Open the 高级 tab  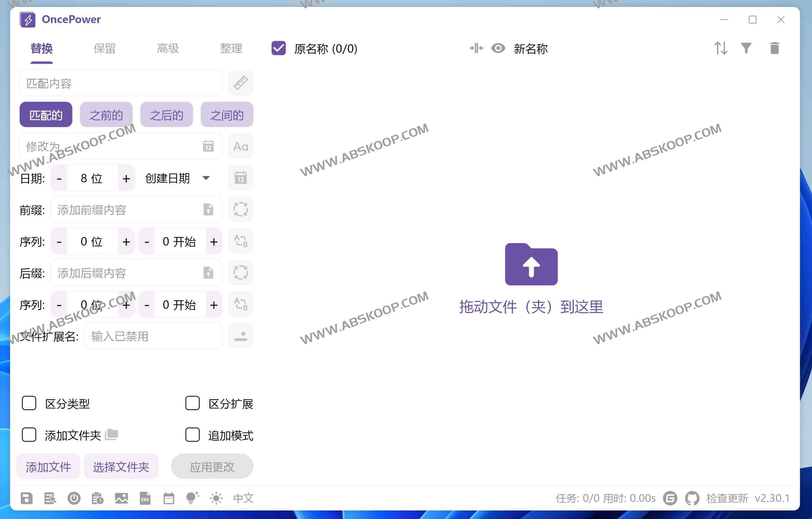pos(167,49)
